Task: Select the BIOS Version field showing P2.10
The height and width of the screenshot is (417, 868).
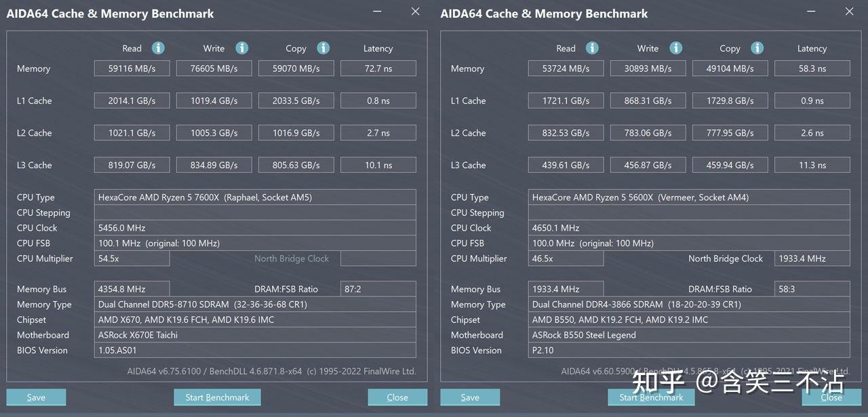Action: [x=688, y=351]
